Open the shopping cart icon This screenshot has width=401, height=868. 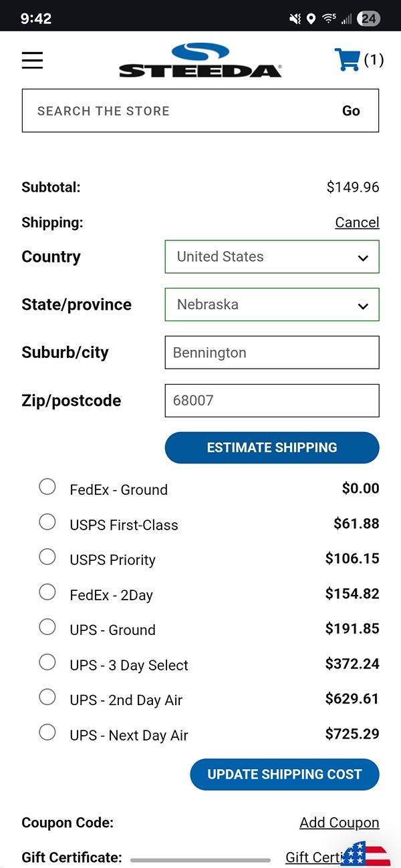click(x=347, y=59)
